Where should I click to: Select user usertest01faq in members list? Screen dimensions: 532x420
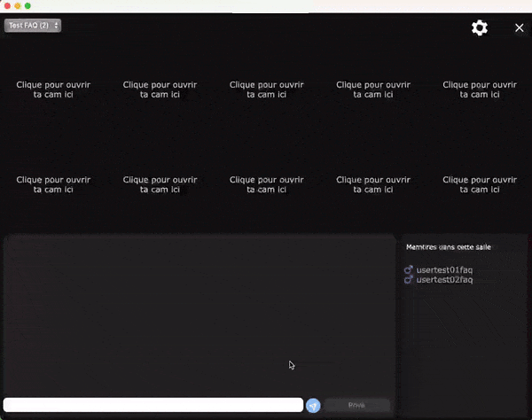444,270
